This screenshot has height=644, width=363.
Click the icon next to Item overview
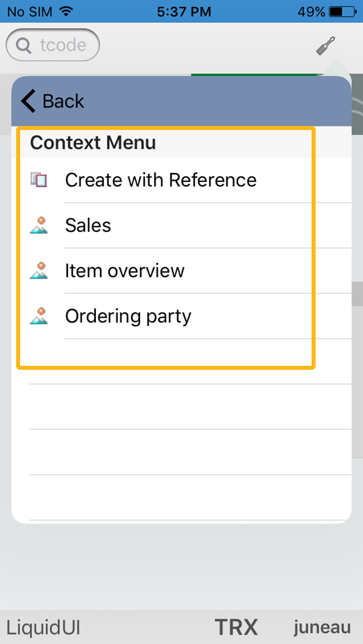[39, 271]
